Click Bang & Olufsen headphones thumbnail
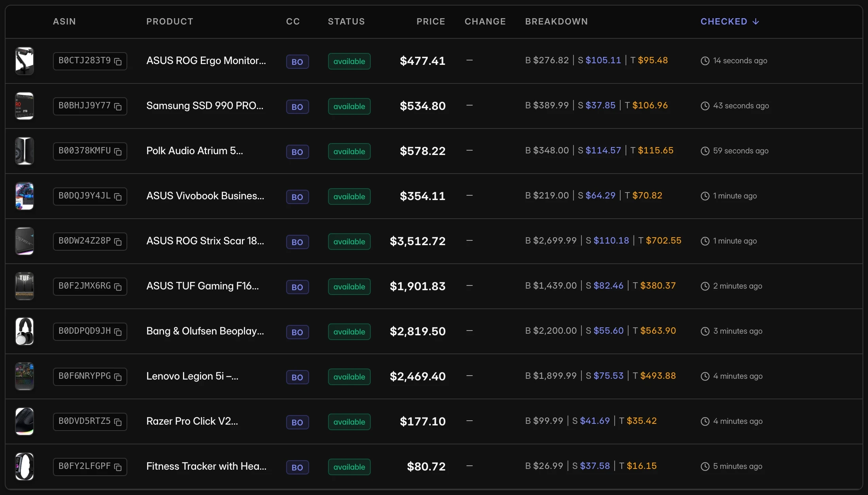 pyautogui.click(x=25, y=331)
